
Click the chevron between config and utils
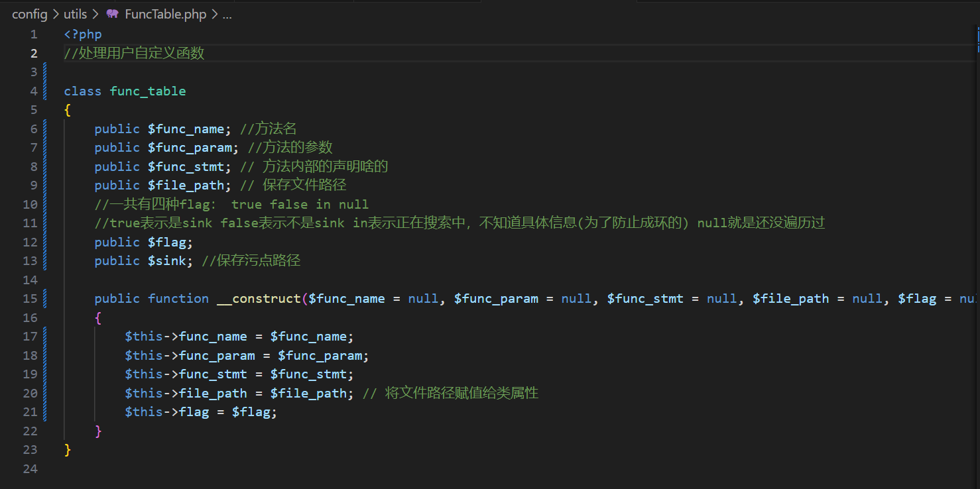pos(56,14)
